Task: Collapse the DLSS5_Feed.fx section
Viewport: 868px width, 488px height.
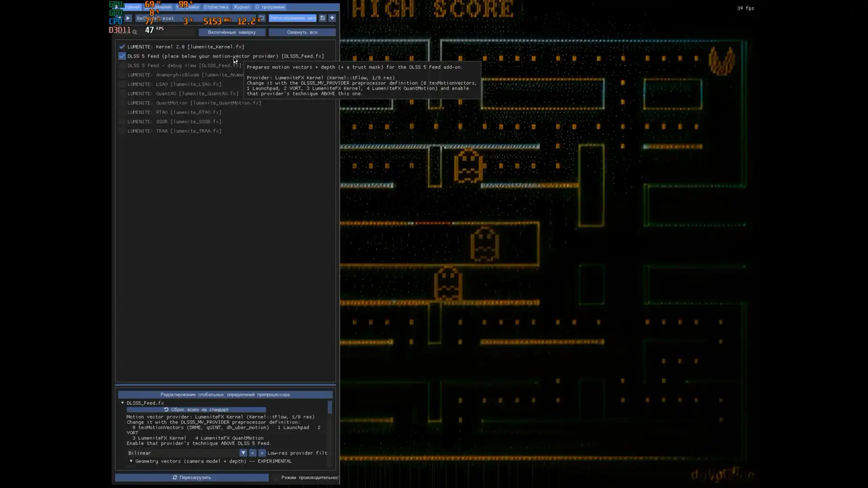Action: pyautogui.click(x=123, y=403)
